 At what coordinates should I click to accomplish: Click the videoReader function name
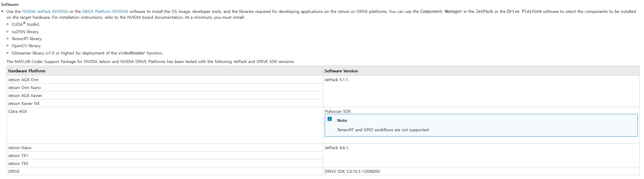tap(132, 53)
